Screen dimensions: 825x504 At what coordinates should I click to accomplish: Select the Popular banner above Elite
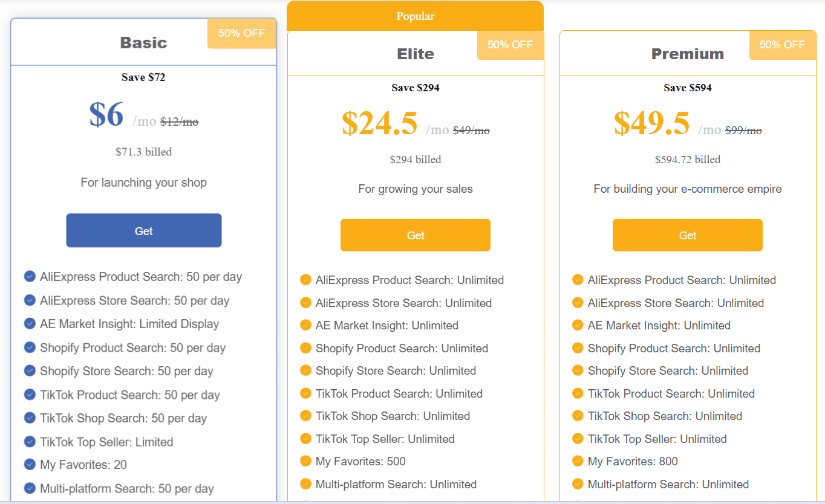pos(415,16)
